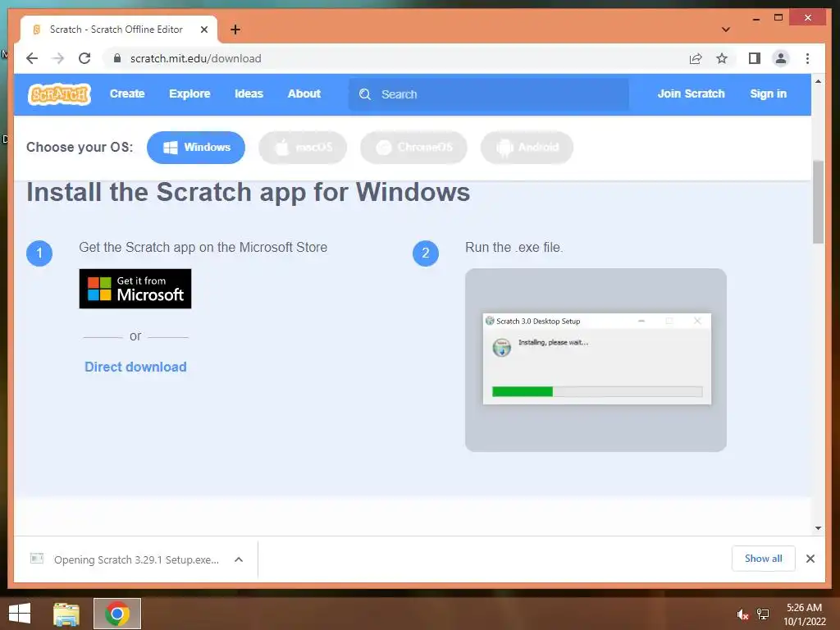This screenshot has width=840, height=630.
Task: Click the network tray icon
Action: pos(763,614)
